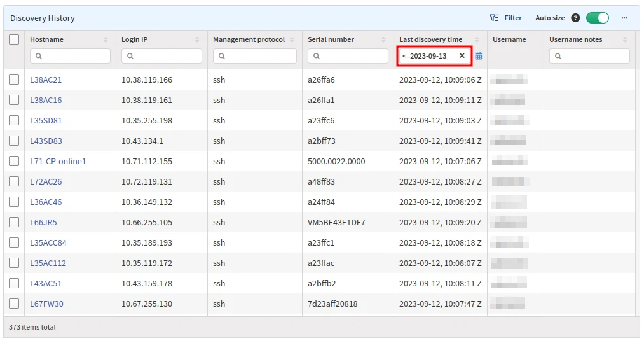Image resolution: width=644 pixels, height=343 pixels.
Task: Sort by Hostname column arrows
Action: click(106, 39)
